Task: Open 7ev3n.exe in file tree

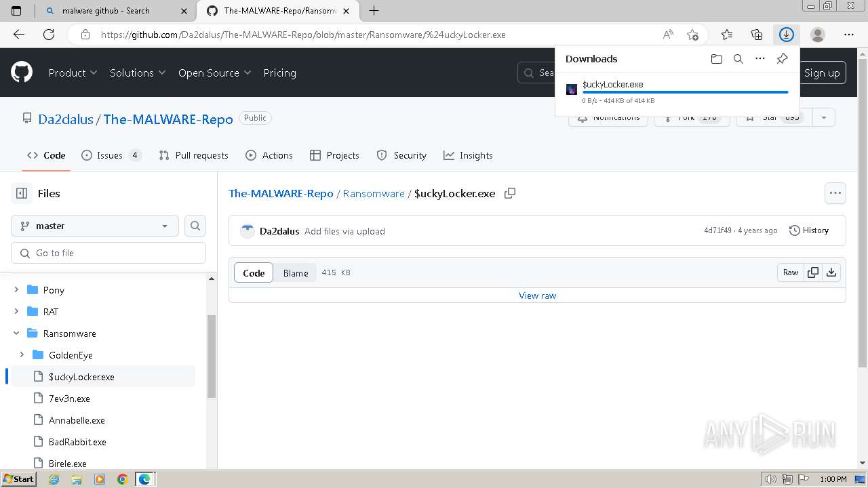Action: tap(69, 399)
